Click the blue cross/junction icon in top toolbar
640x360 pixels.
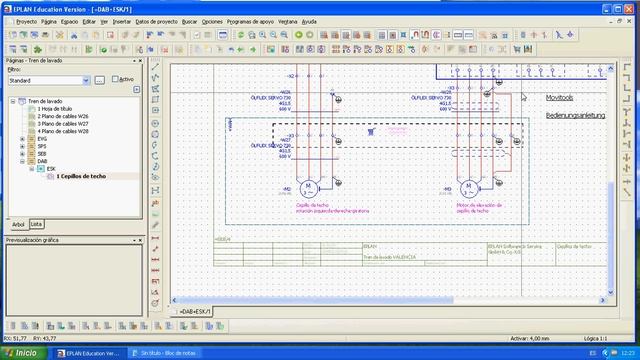click(570, 35)
